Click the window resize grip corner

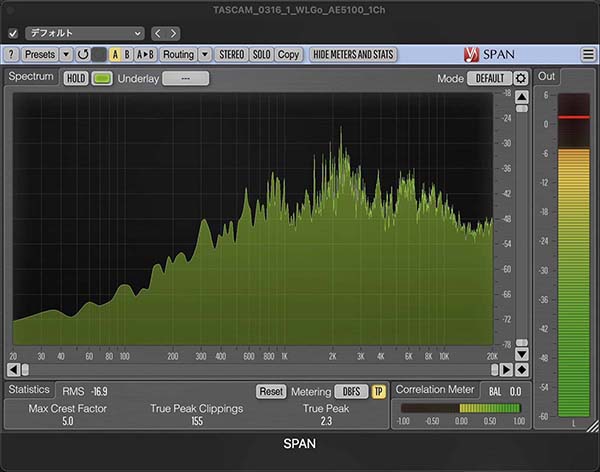tap(593, 426)
